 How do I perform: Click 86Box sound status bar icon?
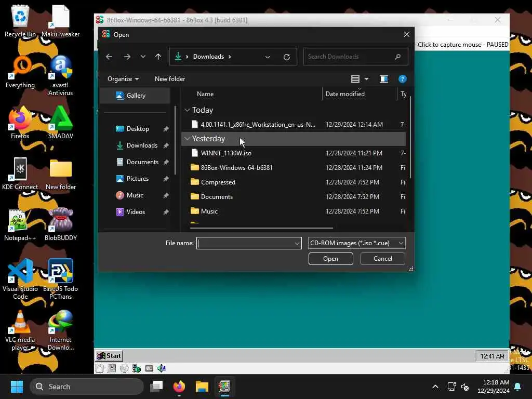tap(162, 368)
